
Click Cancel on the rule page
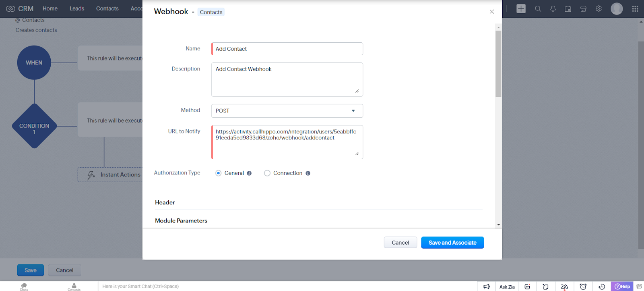tap(64, 270)
